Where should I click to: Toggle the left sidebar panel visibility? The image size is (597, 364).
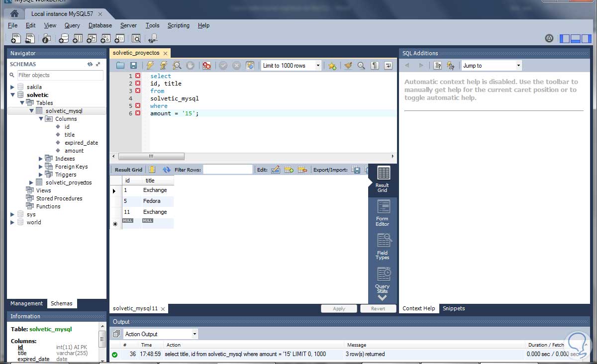(565, 39)
